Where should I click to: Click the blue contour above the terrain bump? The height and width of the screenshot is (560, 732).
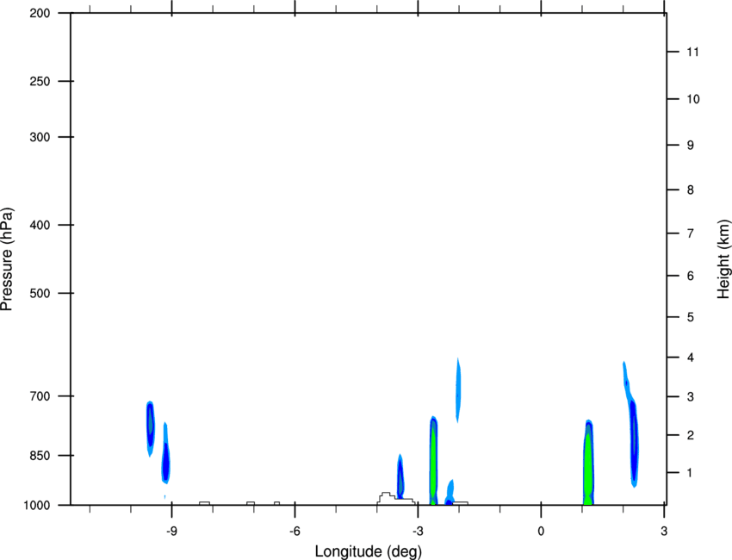[400, 476]
